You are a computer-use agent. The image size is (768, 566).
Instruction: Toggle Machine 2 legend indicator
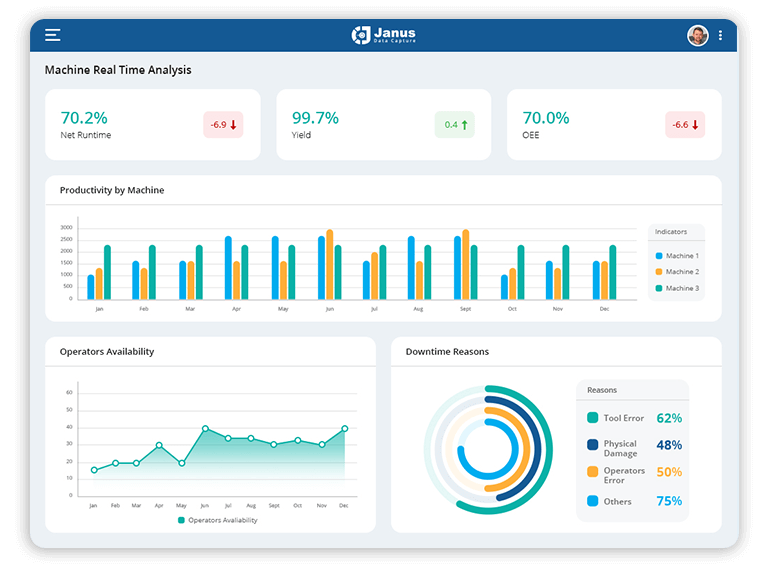[676, 272]
